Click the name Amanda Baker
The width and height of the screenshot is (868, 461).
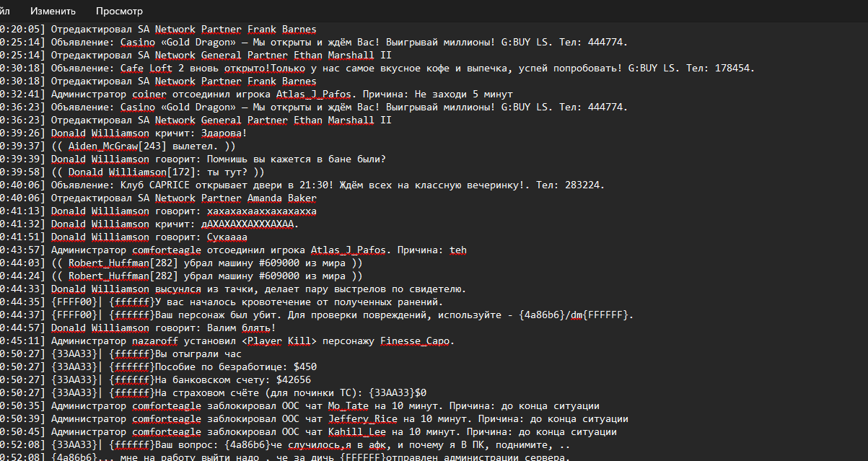pos(282,198)
